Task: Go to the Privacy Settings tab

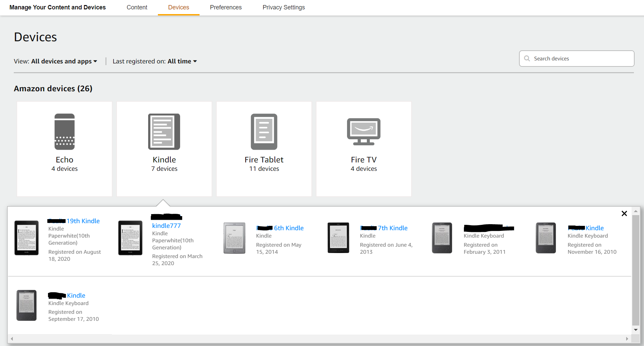Action: [x=284, y=7]
